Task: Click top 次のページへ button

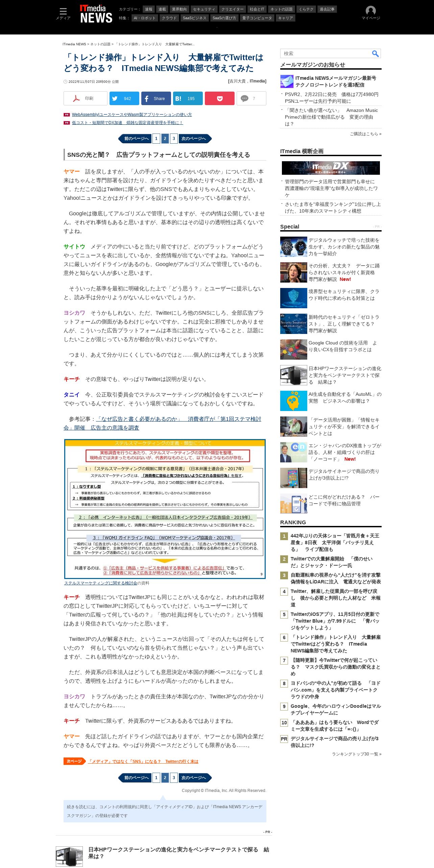Action: (195, 138)
